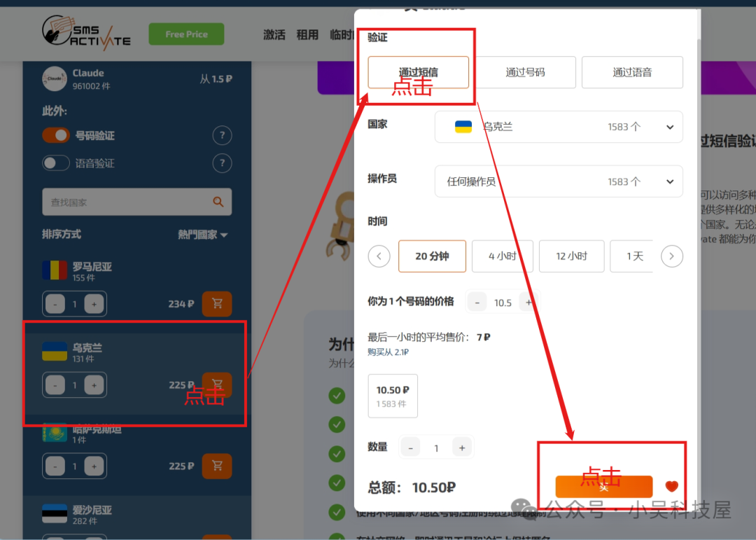Increase the price per number
Image resolution: width=756 pixels, height=540 pixels.
[529, 303]
